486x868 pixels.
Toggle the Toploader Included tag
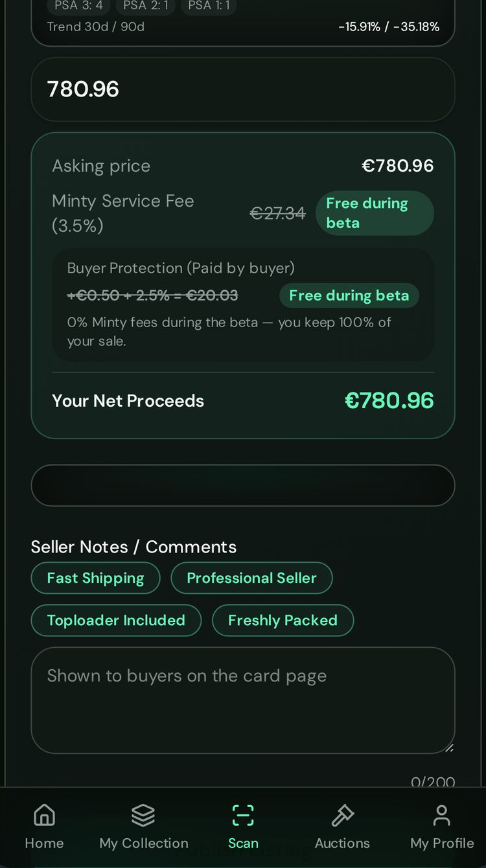pos(116,621)
